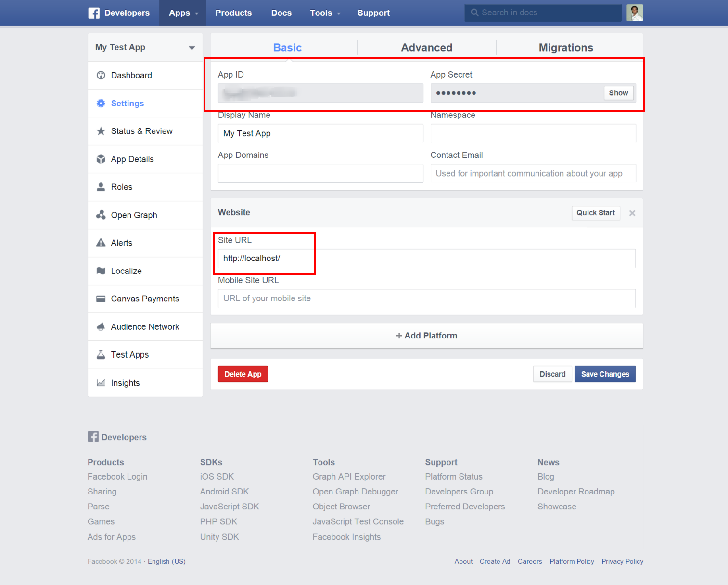Click the Insights chart icon

coord(101,383)
